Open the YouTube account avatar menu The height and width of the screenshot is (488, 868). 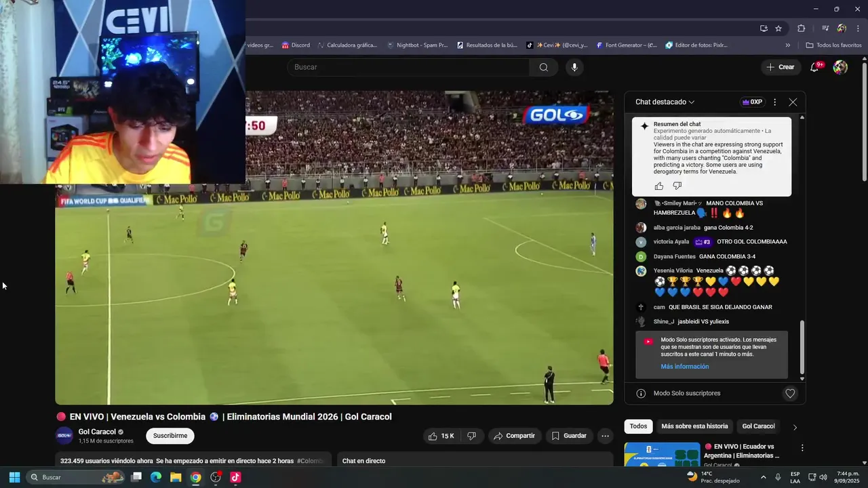tap(840, 67)
